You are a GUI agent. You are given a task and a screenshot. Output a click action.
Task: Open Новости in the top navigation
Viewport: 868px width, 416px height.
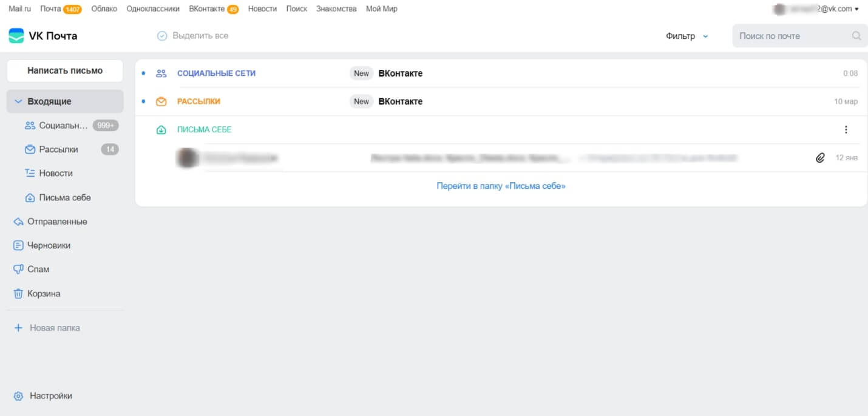coord(262,9)
